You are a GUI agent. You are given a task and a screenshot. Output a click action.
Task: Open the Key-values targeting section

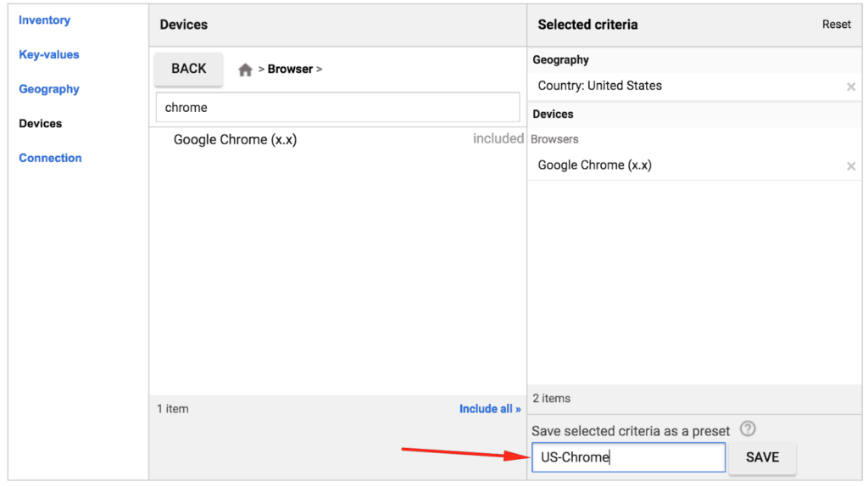point(48,54)
